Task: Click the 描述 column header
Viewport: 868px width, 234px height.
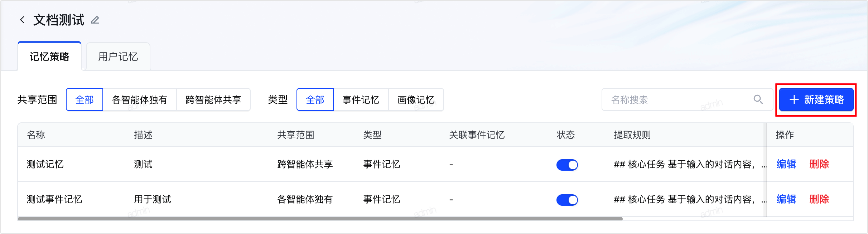Action: (x=143, y=135)
